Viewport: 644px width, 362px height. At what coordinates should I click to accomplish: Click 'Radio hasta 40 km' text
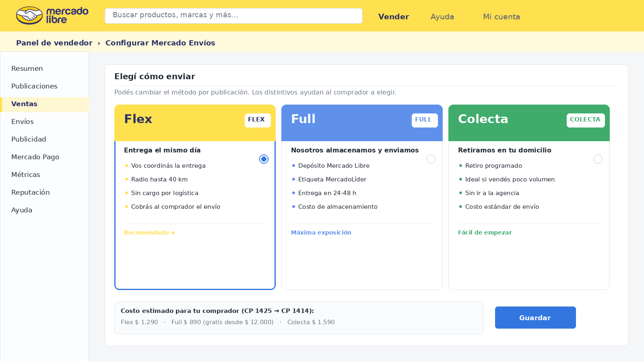coord(159,179)
